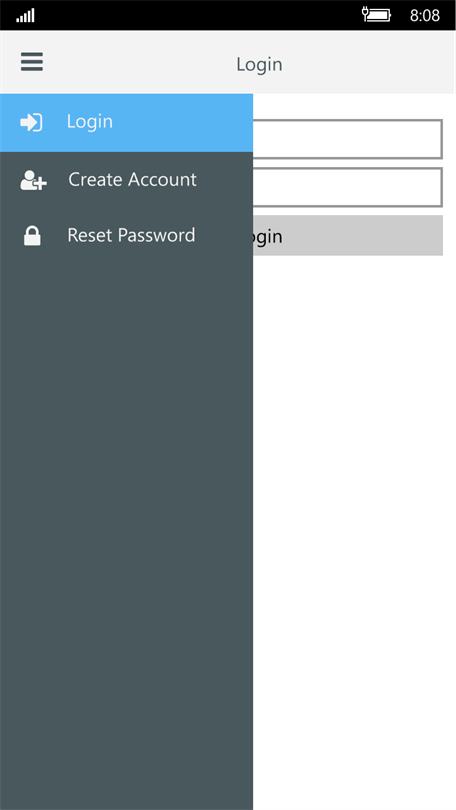456x810 pixels.
Task: Click the add-user icon beside Create Account
Action: pos(34,180)
